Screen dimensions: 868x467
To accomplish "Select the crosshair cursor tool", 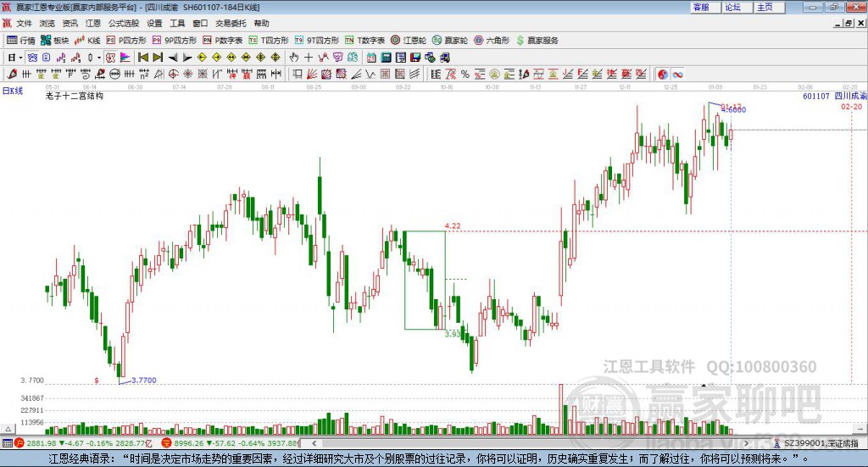I will point(309,58).
